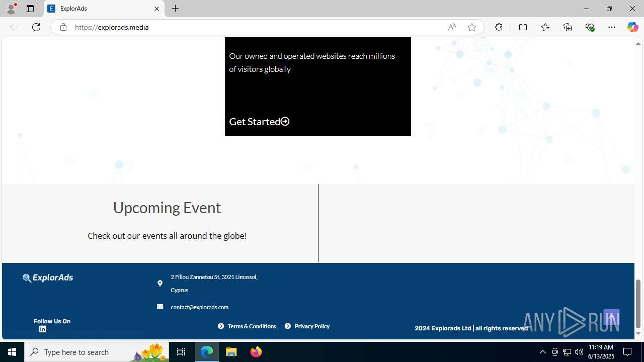Activate Read aloud icon
This screenshot has width=644, height=362.
point(452,27)
